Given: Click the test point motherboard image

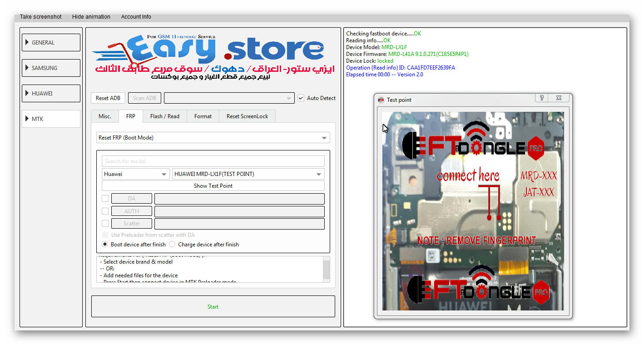Looking at the screenshot, I should click(473, 211).
